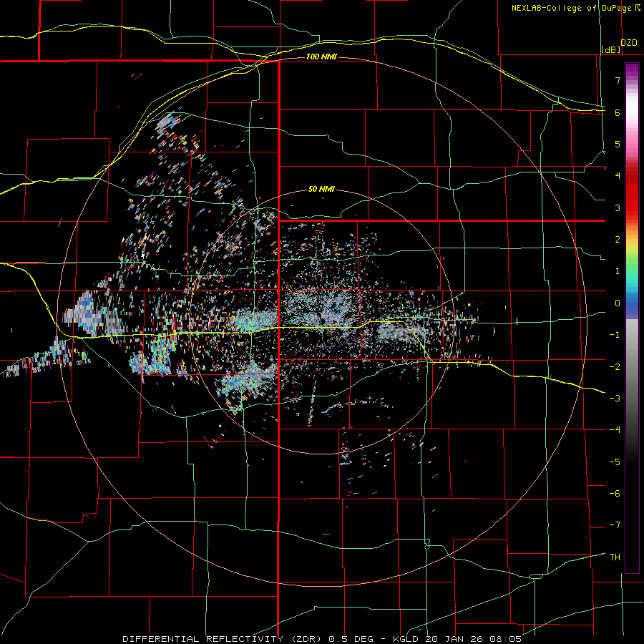This screenshot has height=644, width=644.
Task: Click the -5 dB scale label
Action: click(x=615, y=462)
